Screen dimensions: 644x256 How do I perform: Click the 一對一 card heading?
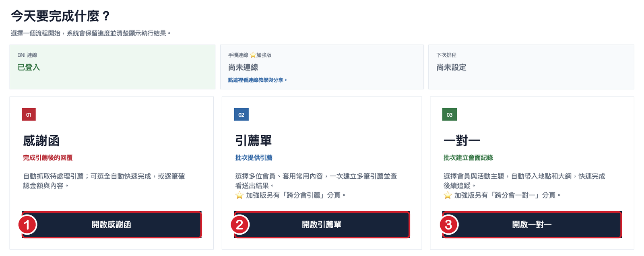pyautogui.click(x=462, y=141)
